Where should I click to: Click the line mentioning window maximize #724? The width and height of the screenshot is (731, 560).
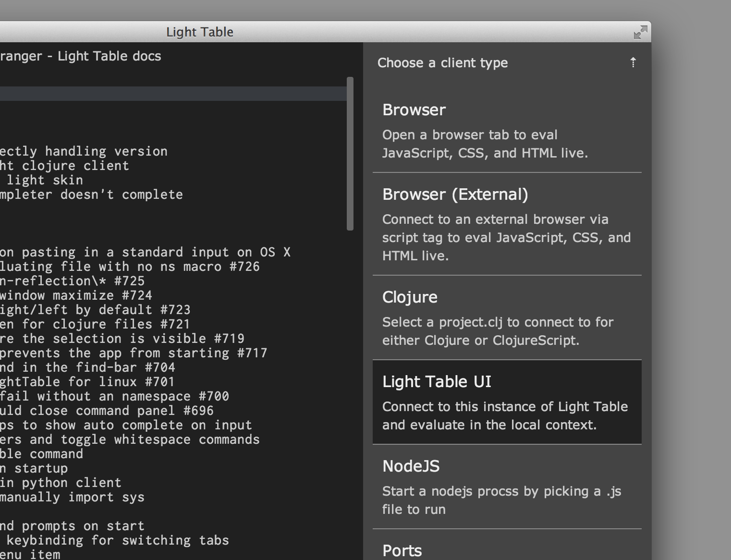coord(76,295)
